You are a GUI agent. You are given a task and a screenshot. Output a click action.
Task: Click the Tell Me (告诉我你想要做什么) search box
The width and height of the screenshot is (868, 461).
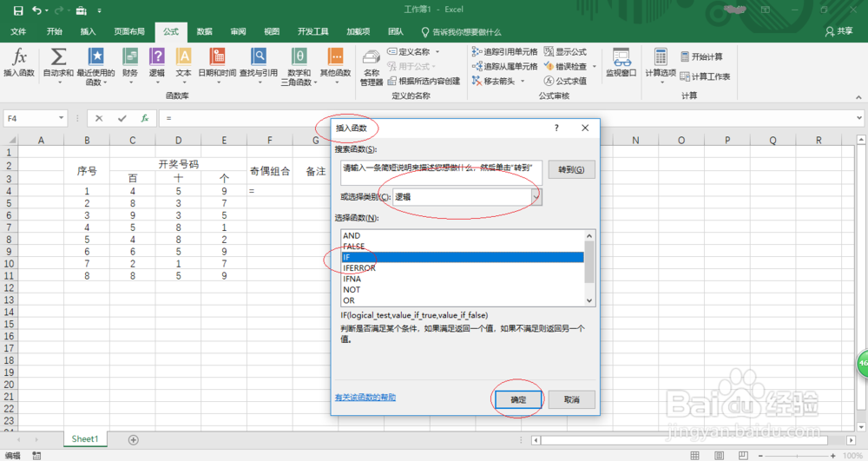(x=461, y=32)
